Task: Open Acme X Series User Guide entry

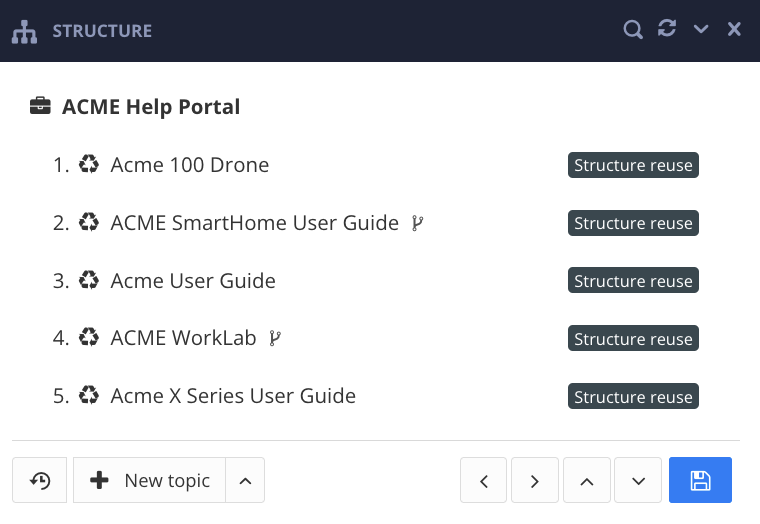Action: click(233, 397)
